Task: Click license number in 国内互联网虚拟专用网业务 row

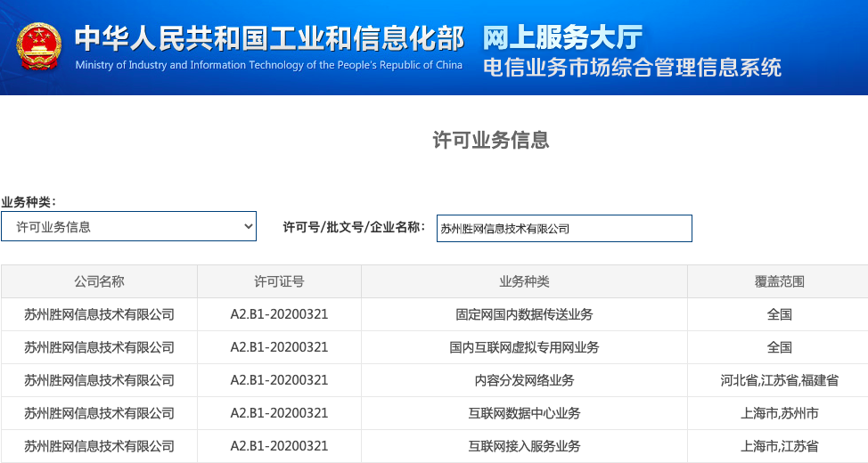Action: (x=279, y=347)
